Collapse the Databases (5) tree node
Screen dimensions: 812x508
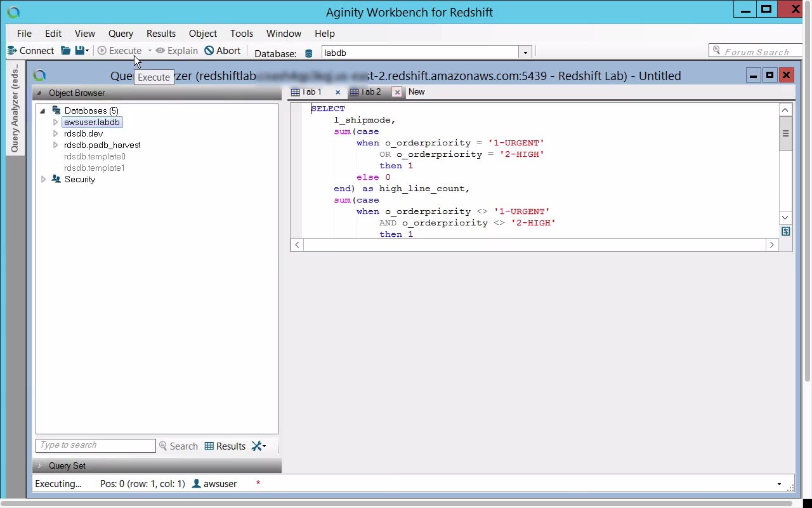point(43,110)
